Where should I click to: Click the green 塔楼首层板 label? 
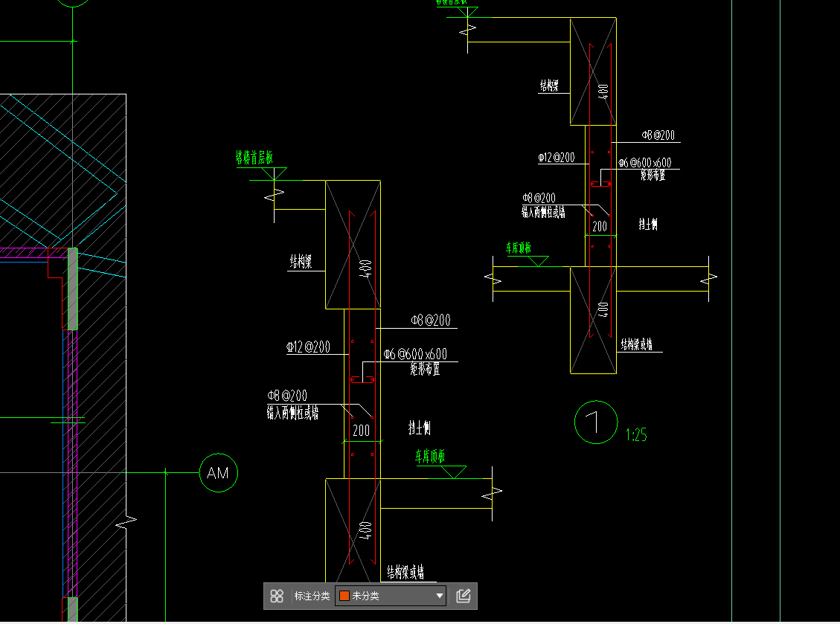pyautogui.click(x=254, y=157)
